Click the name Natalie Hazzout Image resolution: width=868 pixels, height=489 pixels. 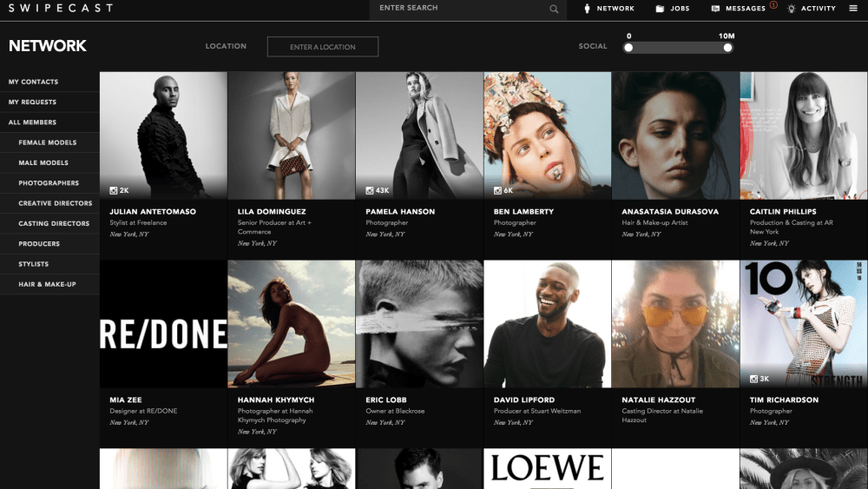[x=658, y=400]
